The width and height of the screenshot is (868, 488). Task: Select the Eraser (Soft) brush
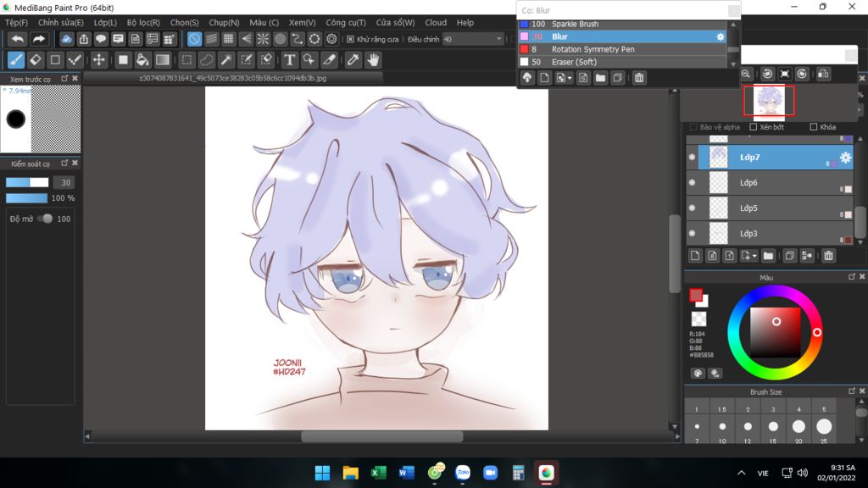(622, 62)
